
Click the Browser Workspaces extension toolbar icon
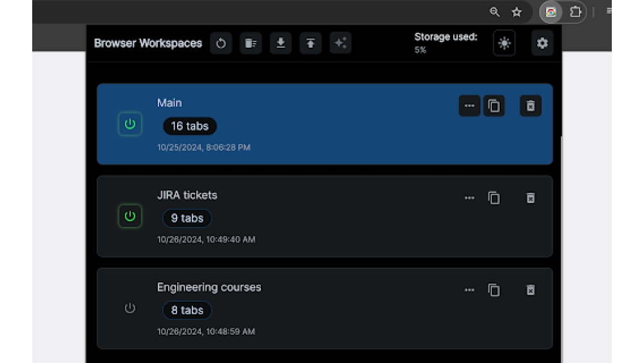(551, 12)
